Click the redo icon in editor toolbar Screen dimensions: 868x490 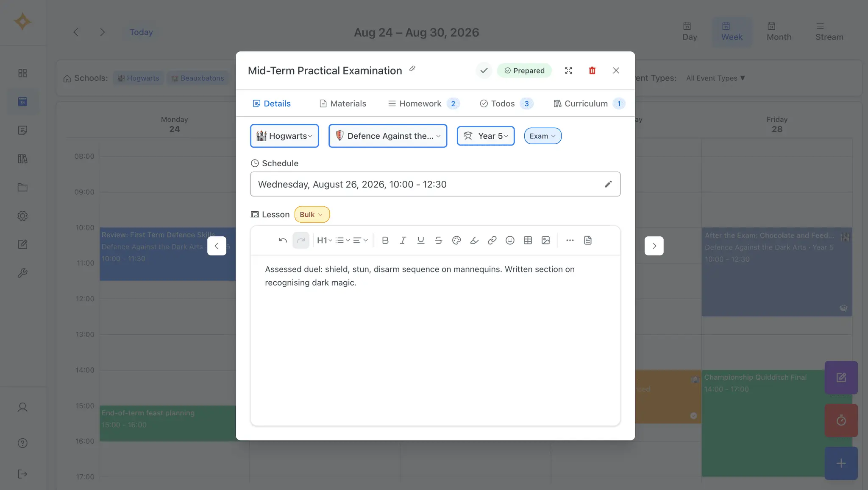pyautogui.click(x=301, y=241)
